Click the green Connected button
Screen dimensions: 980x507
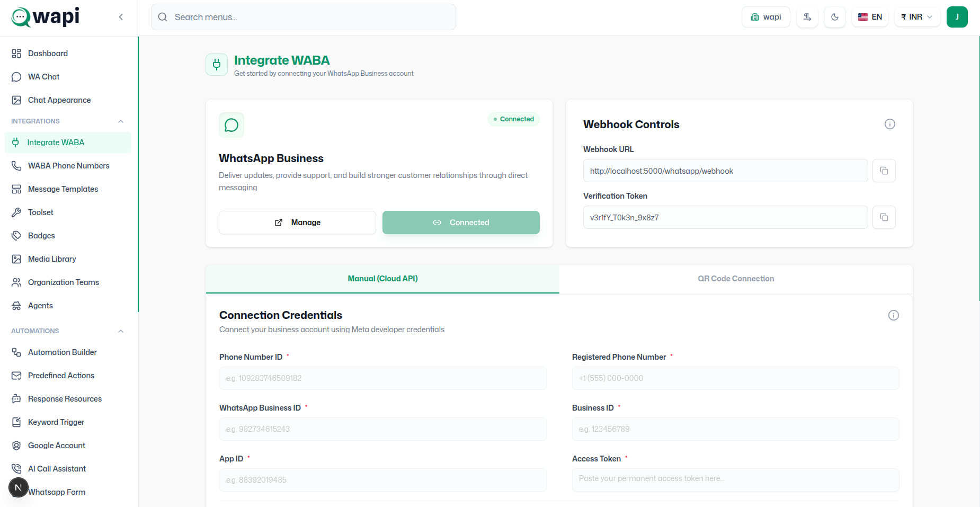(461, 223)
